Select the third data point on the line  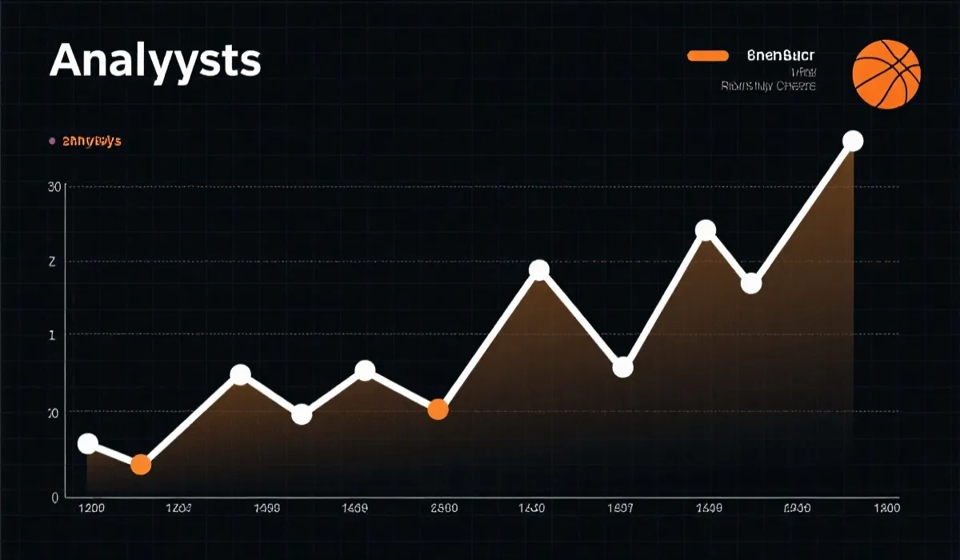(x=241, y=374)
